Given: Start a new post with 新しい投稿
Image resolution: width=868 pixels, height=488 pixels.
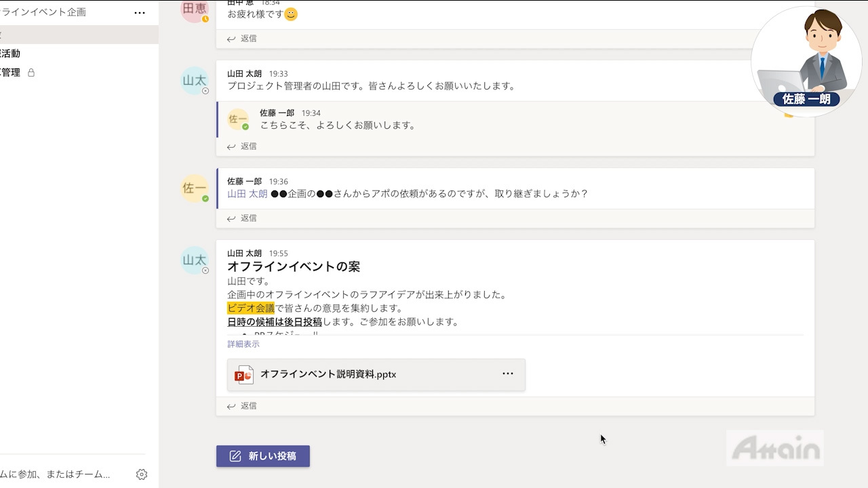Looking at the screenshot, I should (x=263, y=456).
